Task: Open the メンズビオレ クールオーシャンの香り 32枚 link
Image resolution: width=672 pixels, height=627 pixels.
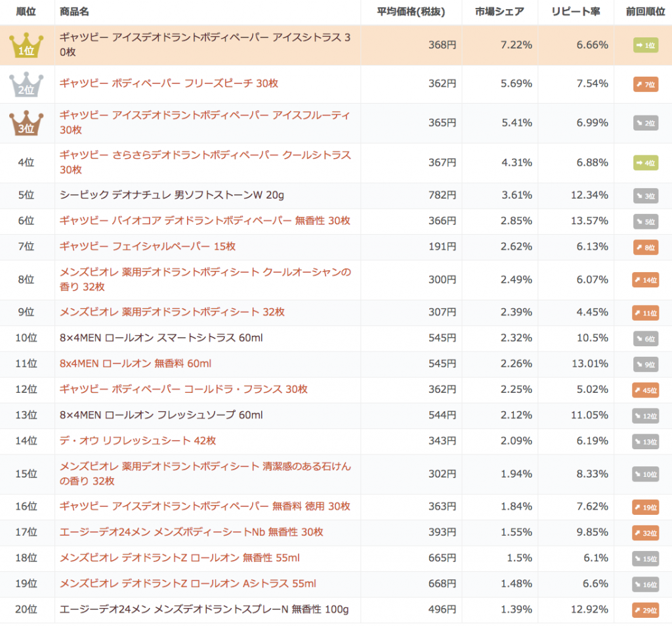Action: tap(205, 279)
